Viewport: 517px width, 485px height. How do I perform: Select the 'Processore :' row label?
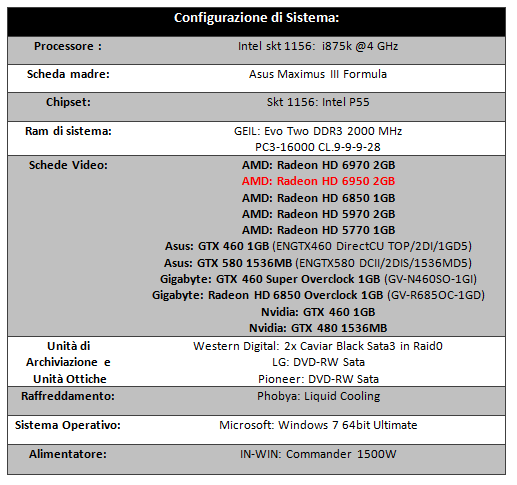click(68, 46)
